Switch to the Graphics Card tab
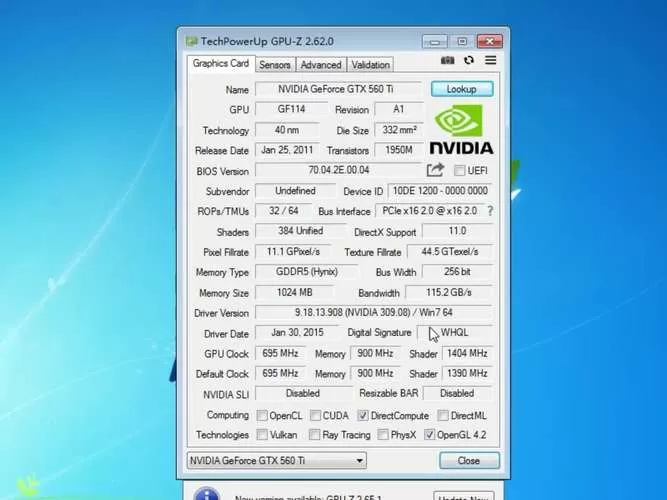 221,63
